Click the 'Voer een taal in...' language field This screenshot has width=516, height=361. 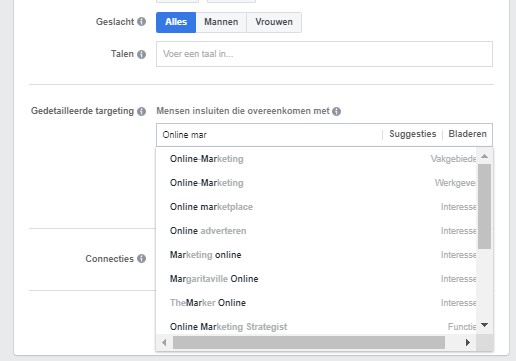[324, 54]
